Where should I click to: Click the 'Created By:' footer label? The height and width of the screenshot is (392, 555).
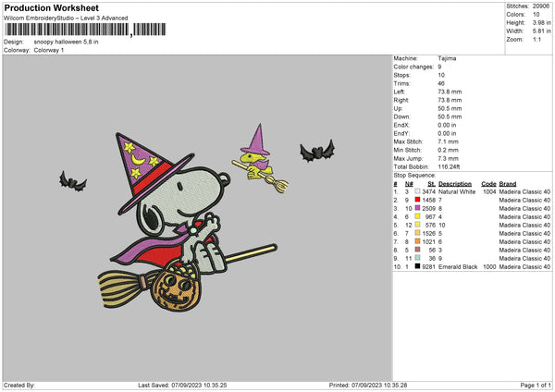click(19, 385)
